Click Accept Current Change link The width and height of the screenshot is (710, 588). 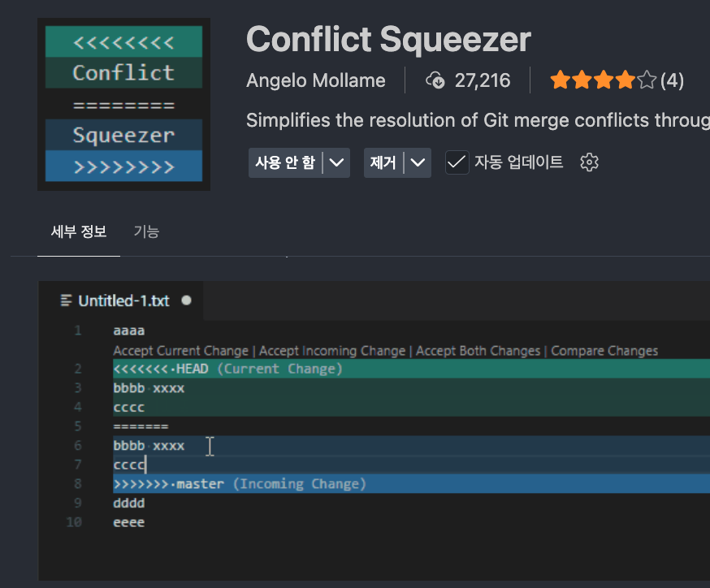coord(180,351)
